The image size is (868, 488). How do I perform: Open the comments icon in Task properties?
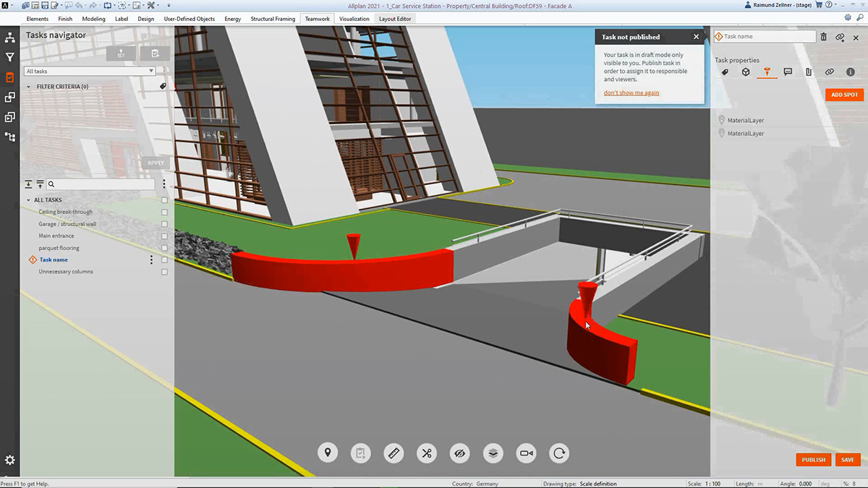788,72
